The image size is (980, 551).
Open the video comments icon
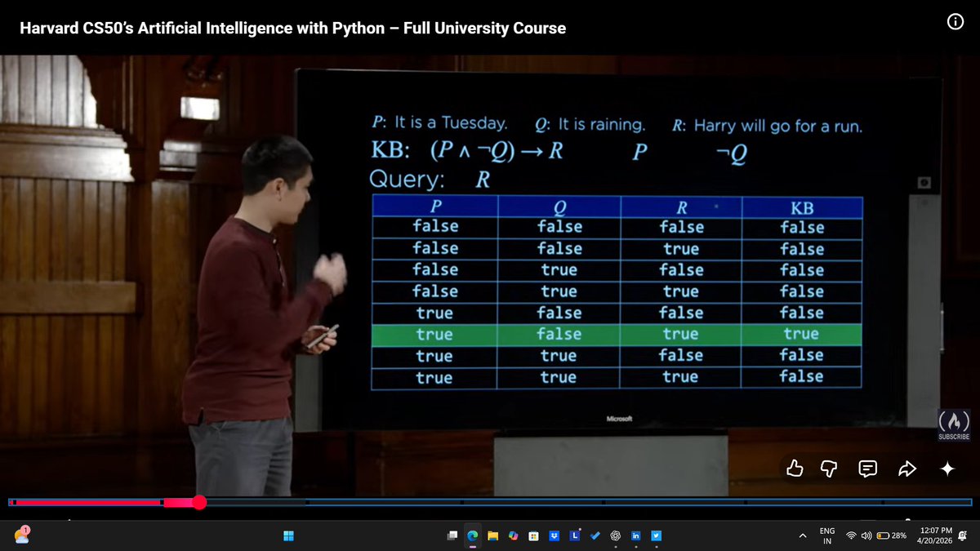pos(867,469)
